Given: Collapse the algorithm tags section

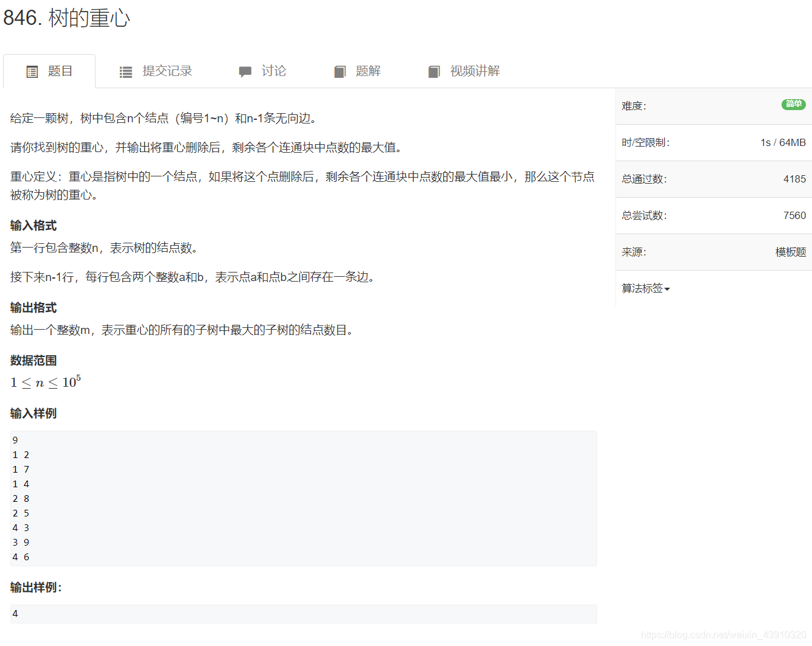Looking at the screenshot, I should (645, 288).
